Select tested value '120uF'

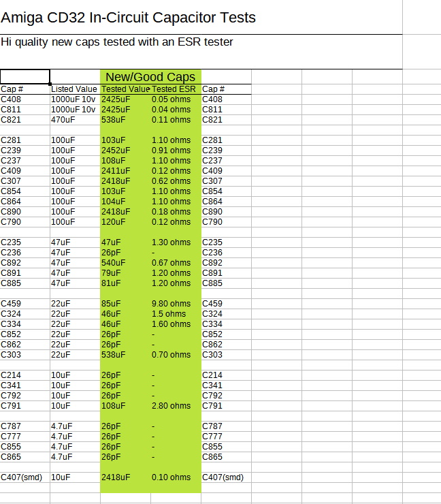[114, 222]
